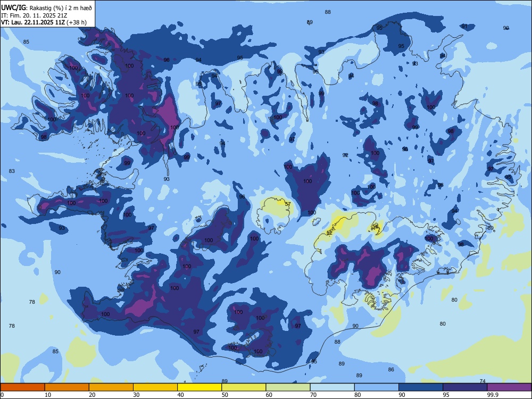Viewport: 532px width, 399px height.
Task: Click the dark navy 95–99.9 legend swatch
Action: pyautogui.click(x=465, y=387)
